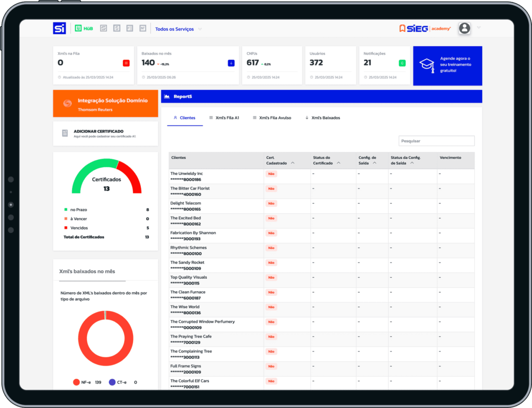
Task: Select The Wise World client row
Action: point(322,310)
